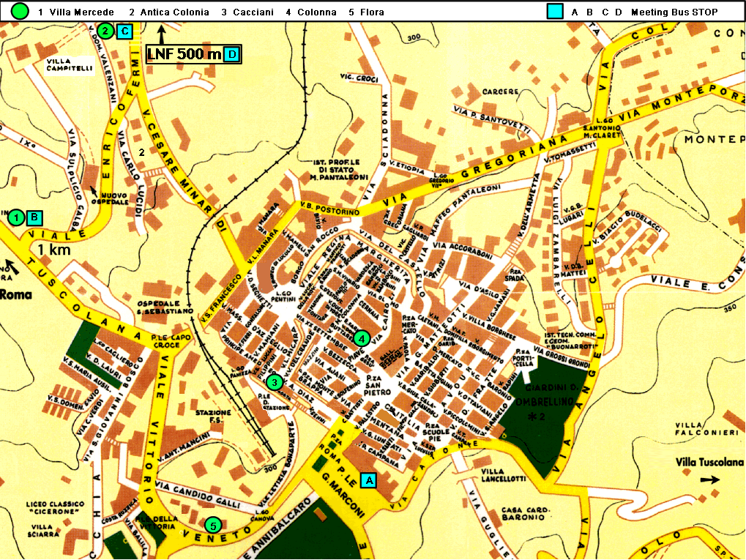The image size is (746, 560).
Task: Click green marker 2 for Antica Colonia
Action: click(106, 31)
